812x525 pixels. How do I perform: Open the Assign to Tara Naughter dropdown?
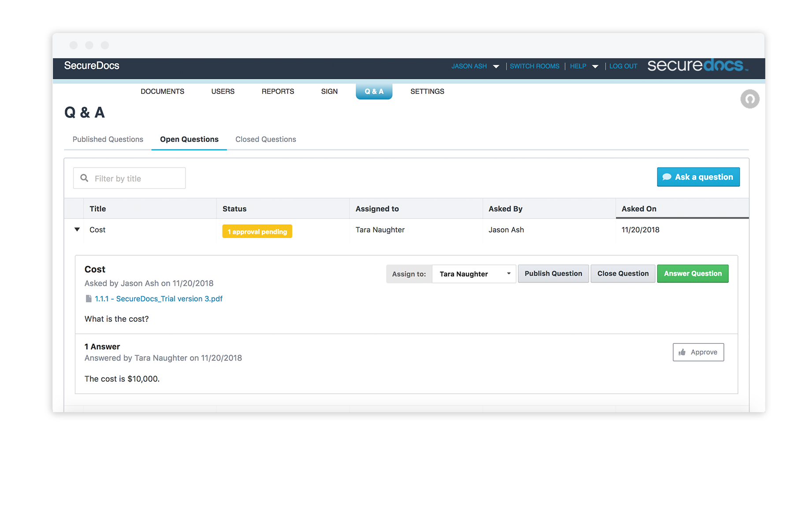[474, 274]
